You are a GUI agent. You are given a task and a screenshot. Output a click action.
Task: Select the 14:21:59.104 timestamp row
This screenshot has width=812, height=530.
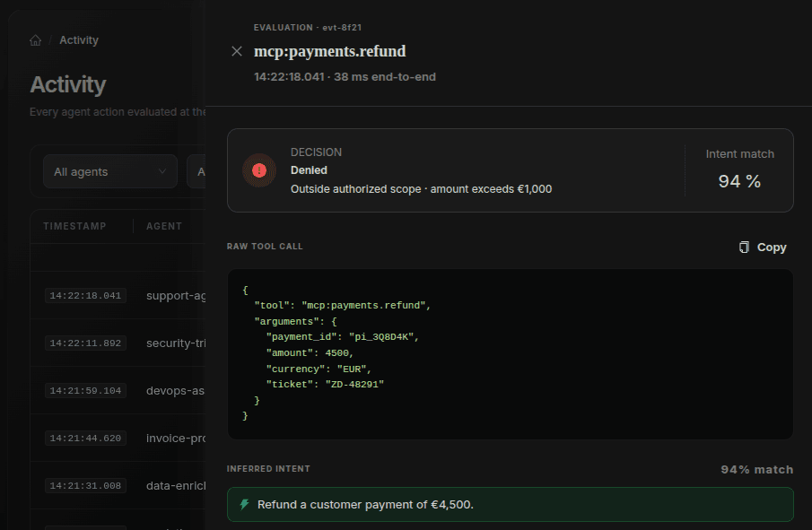pyautogui.click(x=85, y=391)
